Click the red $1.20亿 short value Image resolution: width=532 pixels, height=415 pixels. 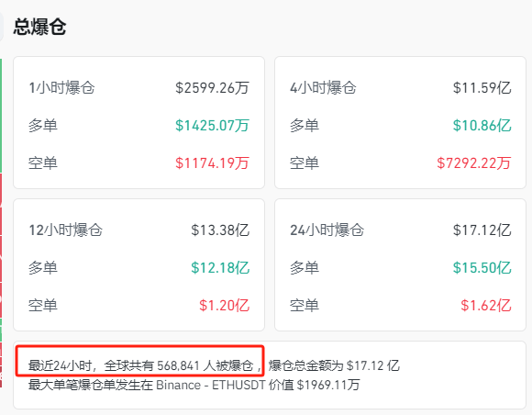coord(225,306)
